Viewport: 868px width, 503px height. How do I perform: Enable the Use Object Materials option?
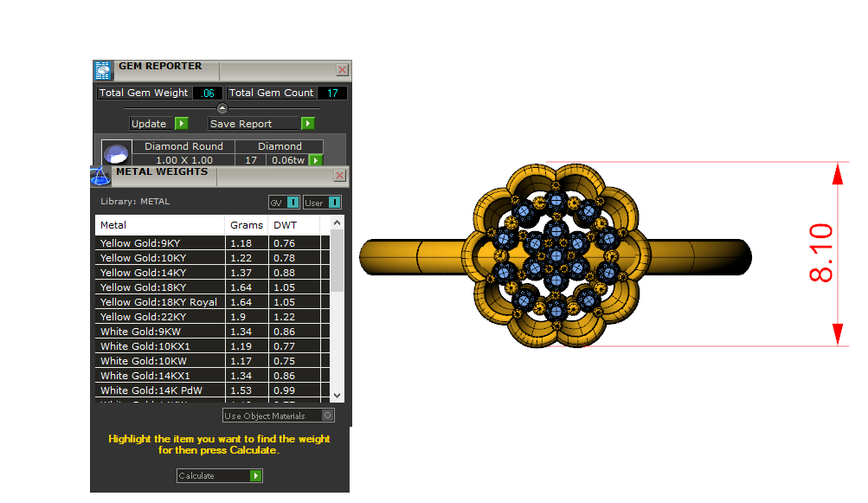(x=327, y=416)
